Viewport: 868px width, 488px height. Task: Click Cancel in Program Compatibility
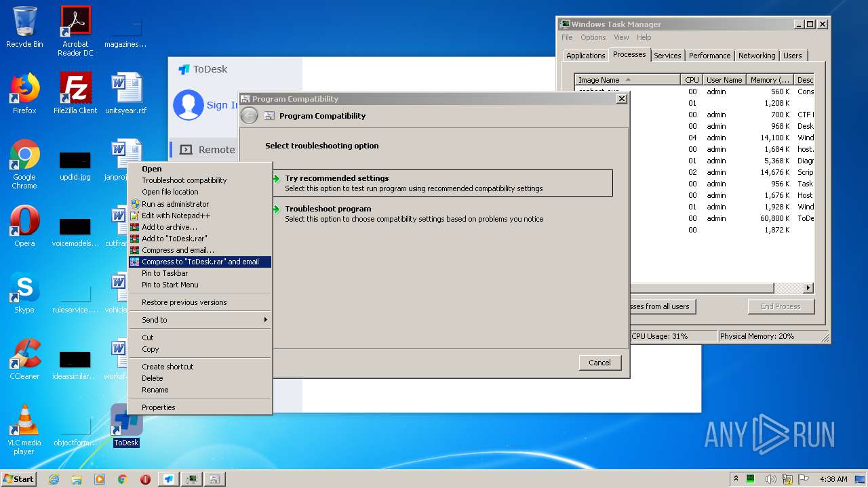[x=600, y=363]
